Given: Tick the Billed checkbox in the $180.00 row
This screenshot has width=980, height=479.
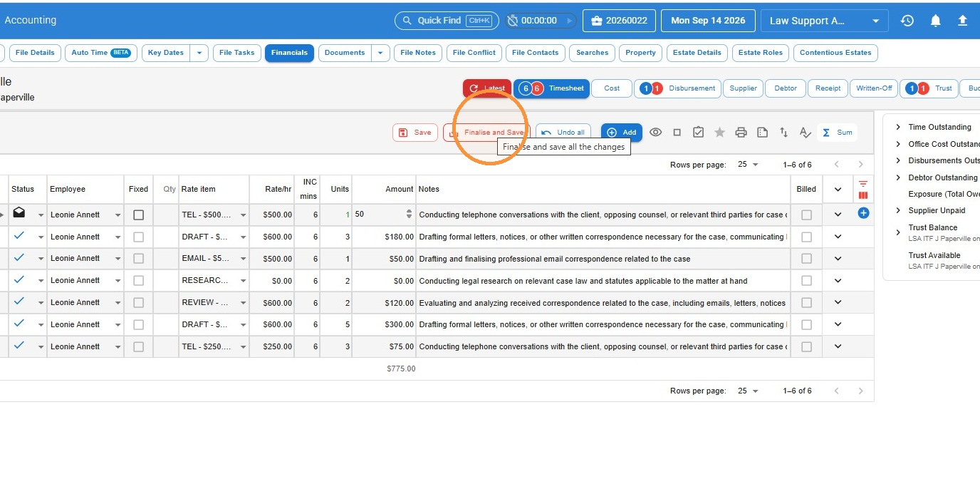Looking at the screenshot, I should [806, 237].
